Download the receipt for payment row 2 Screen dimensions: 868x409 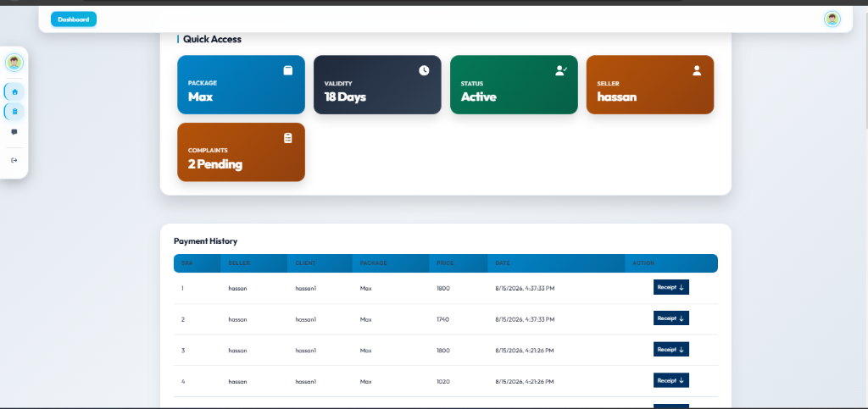click(x=671, y=318)
